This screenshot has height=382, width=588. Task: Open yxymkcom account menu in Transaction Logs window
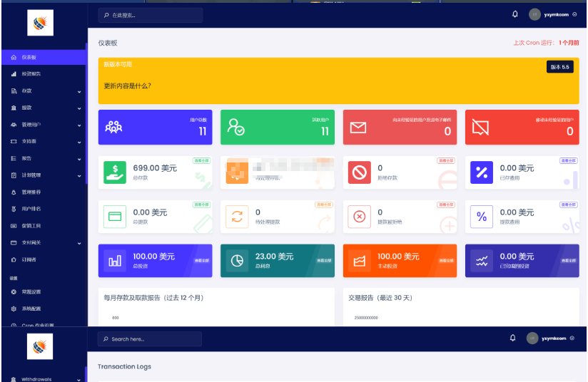point(550,339)
